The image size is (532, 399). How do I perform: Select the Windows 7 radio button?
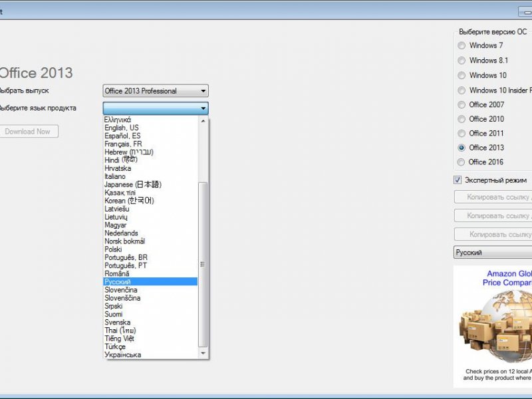pyautogui.click(x=462, y=45)
